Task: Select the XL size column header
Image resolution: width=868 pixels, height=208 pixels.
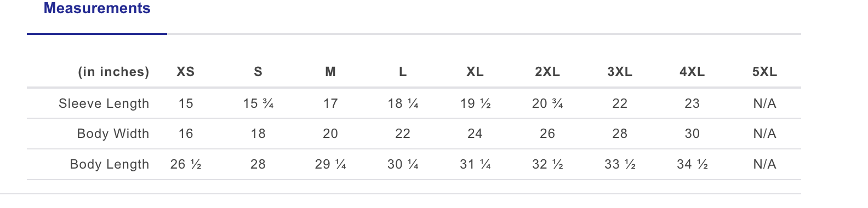Action: click(475, 72)
